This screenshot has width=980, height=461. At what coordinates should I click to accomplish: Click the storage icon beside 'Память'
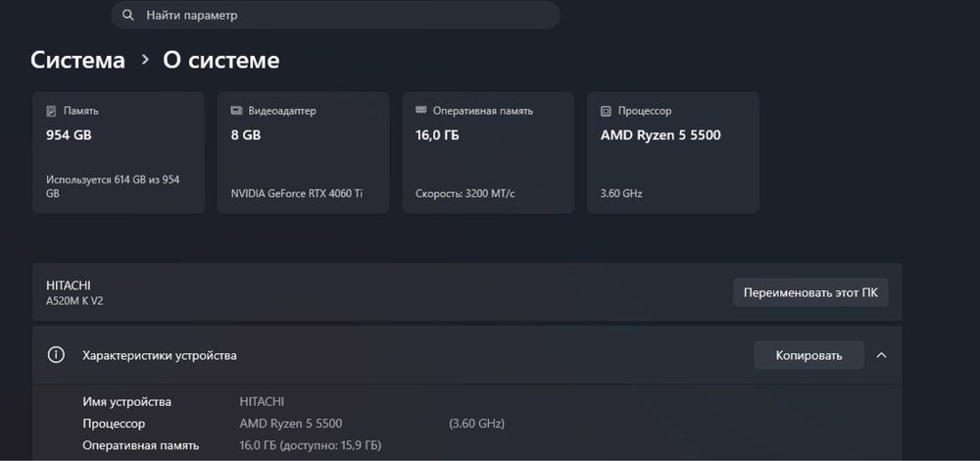(x=52, y=111)
